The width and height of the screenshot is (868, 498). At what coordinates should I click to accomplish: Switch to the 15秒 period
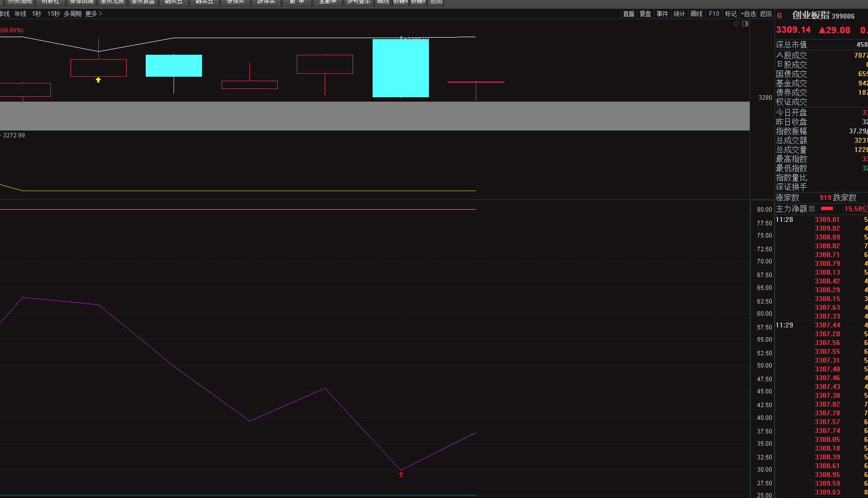pyautogui.click(x=54, y=14)
